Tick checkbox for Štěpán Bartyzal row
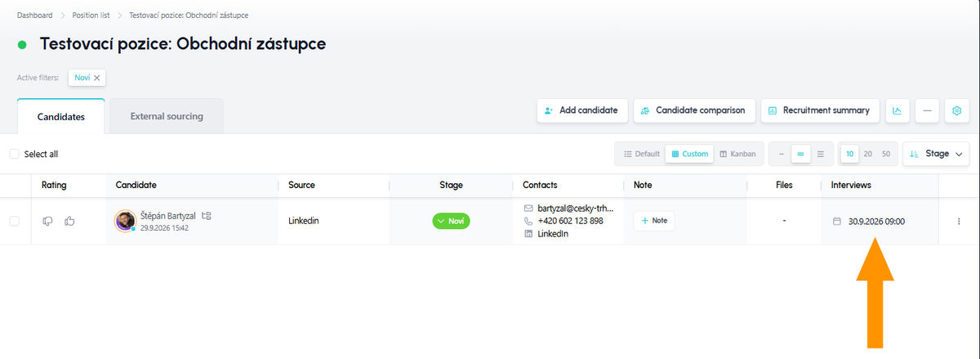980x359 pixels. click(14, 221)
